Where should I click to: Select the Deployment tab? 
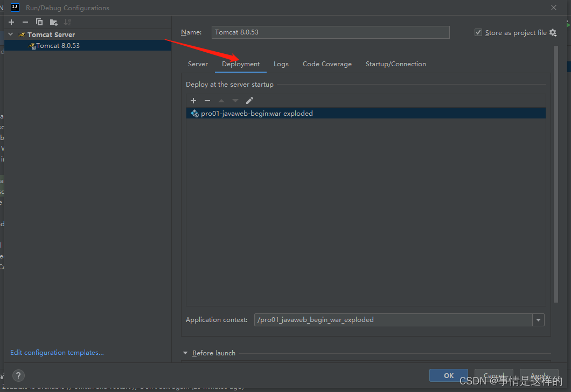(241, 64)
